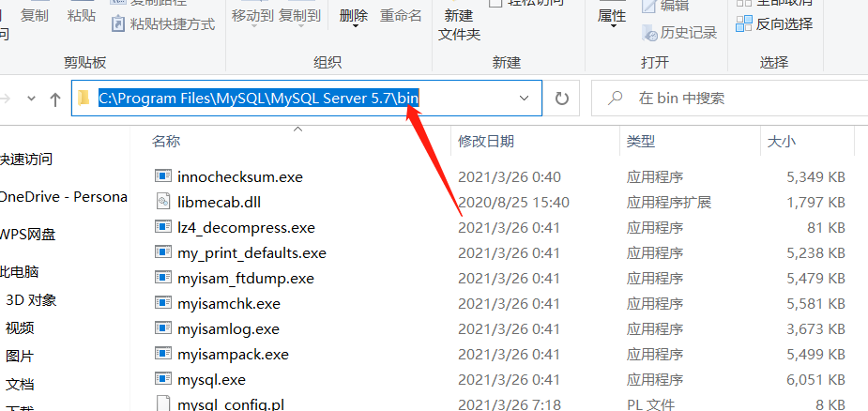This screenshot has height=411, width=868.
Task: Select the mysql.exe application icon
Action: click(x=162, y=379)
